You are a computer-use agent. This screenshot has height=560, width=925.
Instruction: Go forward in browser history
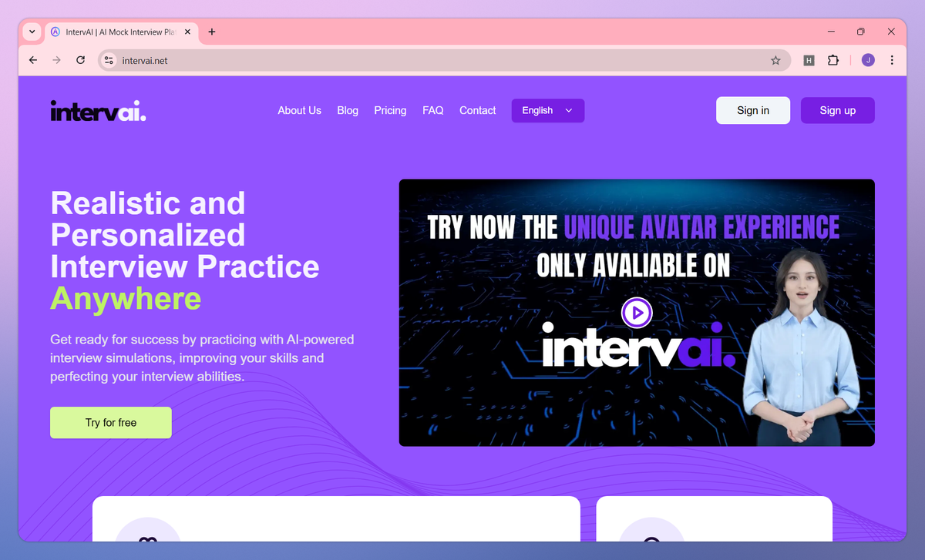(56, 60)
